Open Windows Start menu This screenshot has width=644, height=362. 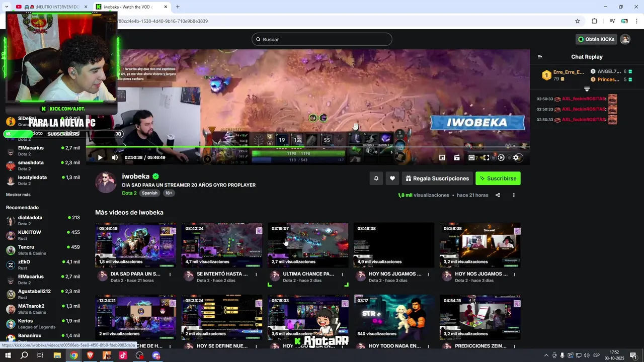(8, 355)
